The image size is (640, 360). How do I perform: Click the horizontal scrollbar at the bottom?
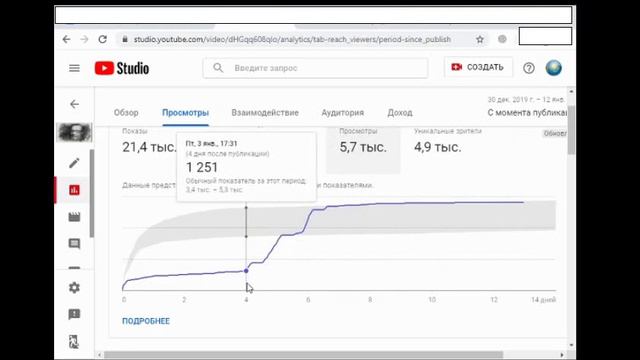click(x=303, y=355)
